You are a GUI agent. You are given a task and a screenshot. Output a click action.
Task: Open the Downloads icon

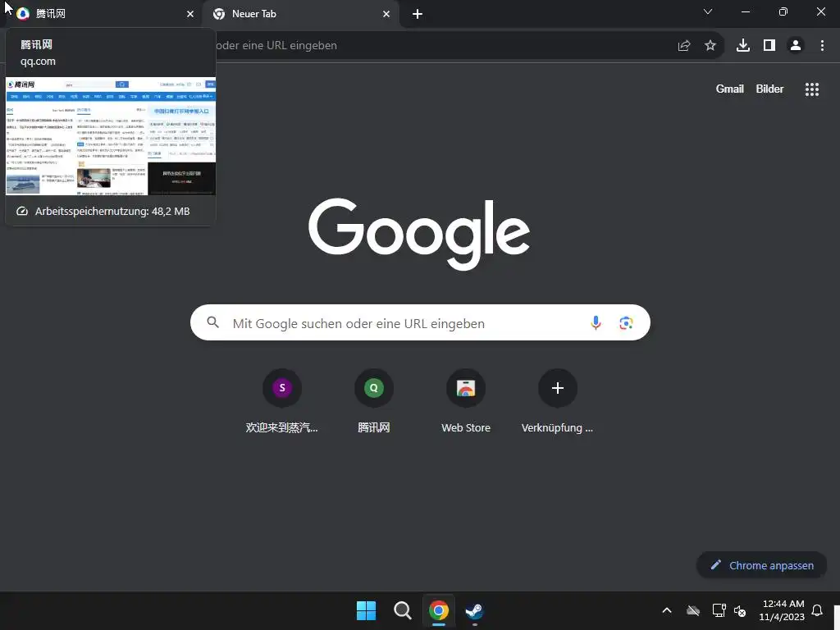(743, 46)
